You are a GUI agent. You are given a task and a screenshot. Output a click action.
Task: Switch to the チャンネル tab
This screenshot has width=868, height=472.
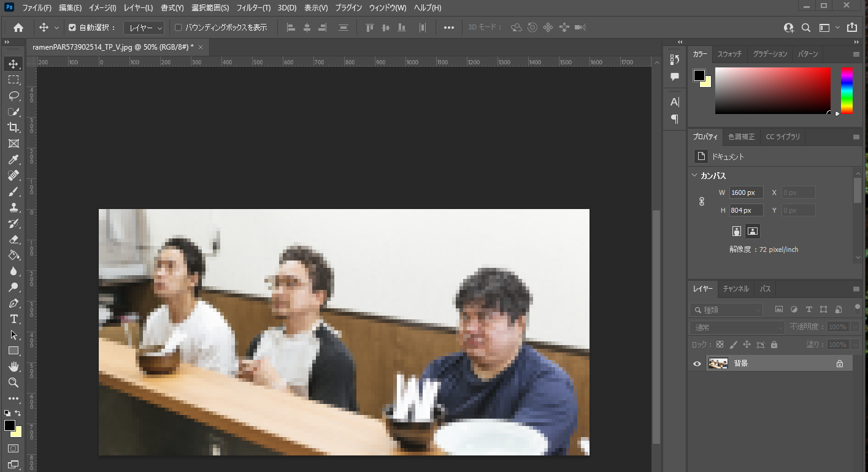pos(735,289)
